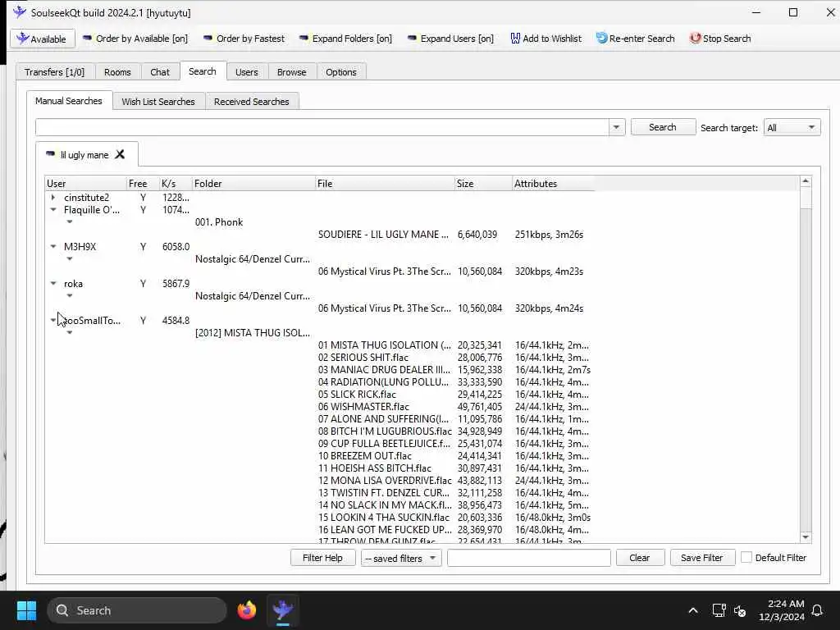
Task: Toggle the Available status button
Action: (x=43, y=39)
